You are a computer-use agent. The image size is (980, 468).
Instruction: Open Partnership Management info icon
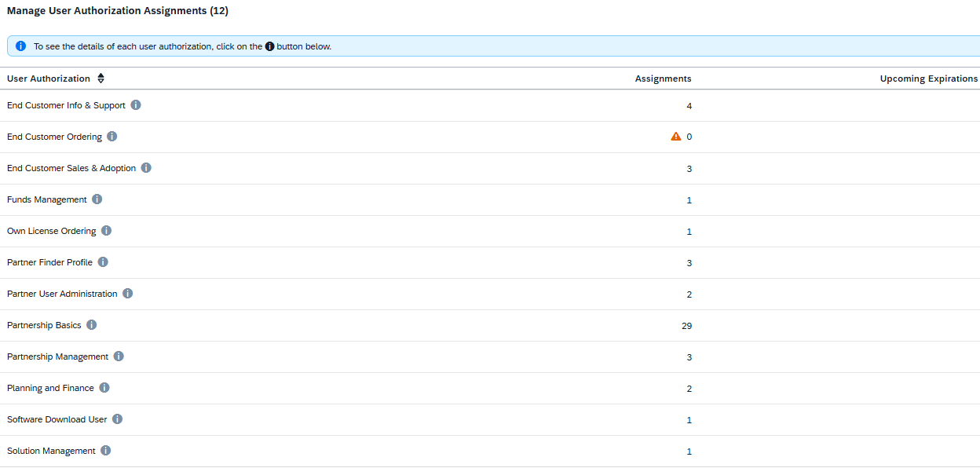click(x=119, y=356)
